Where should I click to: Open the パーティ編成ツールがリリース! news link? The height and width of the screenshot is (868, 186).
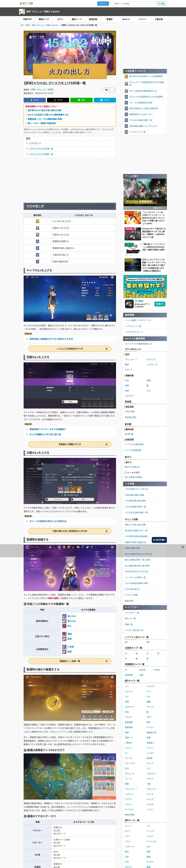pos(138,320)
